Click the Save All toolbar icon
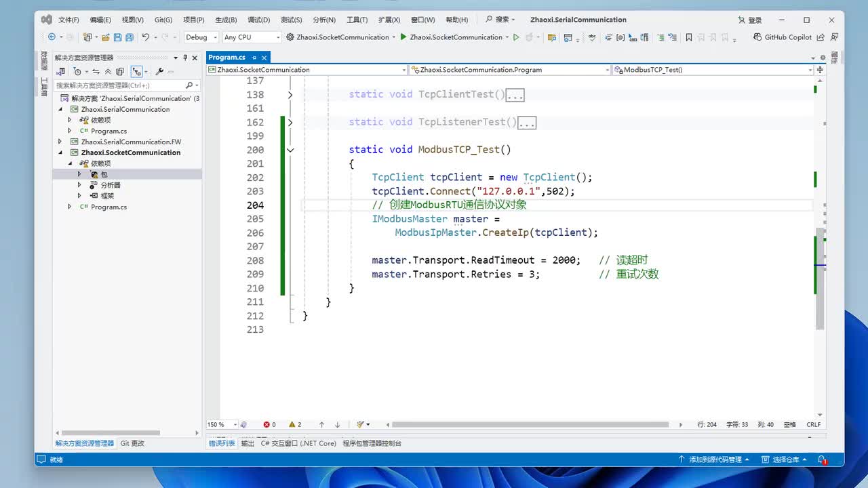Image resolution: width=868 pixels, height=488 pixels. pyautogui.click(x=129, y=37)
